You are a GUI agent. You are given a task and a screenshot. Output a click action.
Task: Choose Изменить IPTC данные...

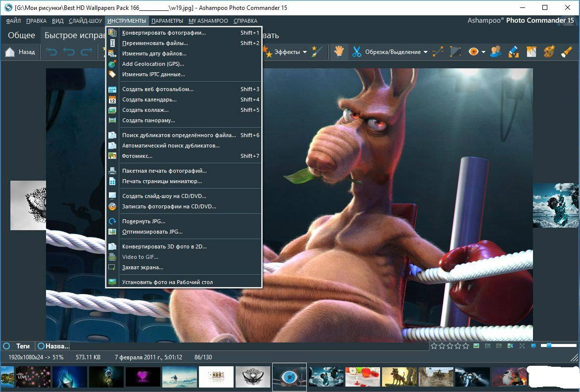184,74
